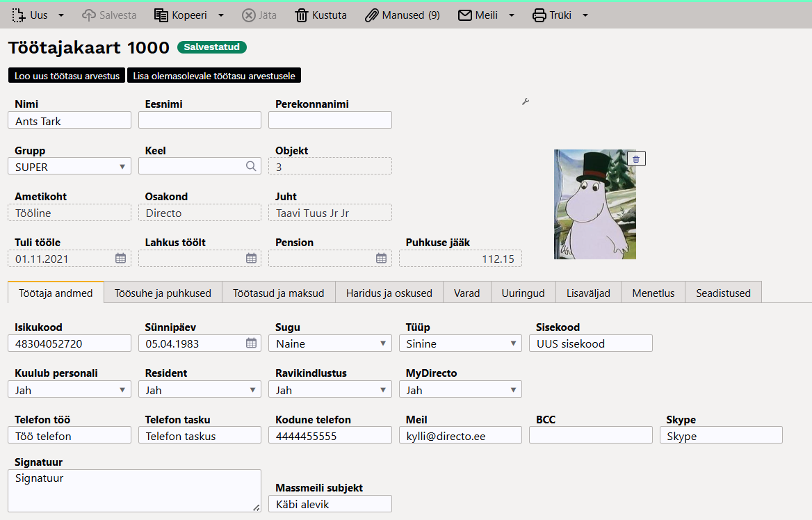Open the Sünnipäev calendar picker
Viewport: 812px width, 520px height.
click(251, 343)
